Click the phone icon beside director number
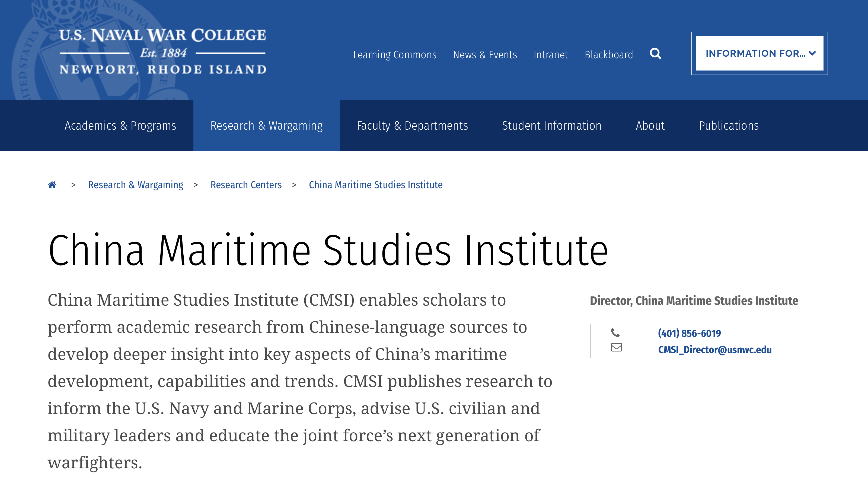 pyautogui.click(x=615, y=333)
